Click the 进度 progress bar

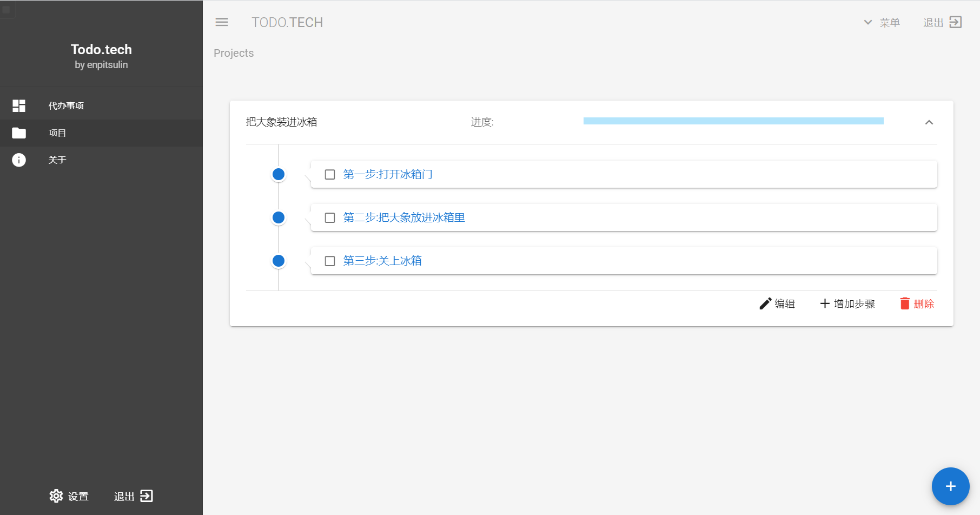pyautogui.click(x=733, y=121)
